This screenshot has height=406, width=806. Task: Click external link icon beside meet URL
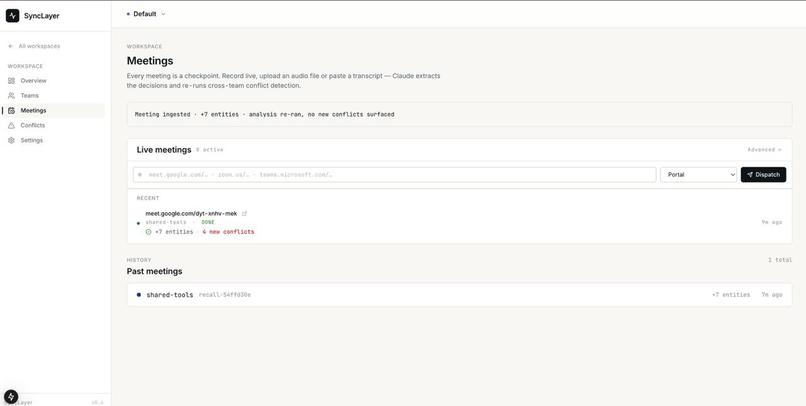[x=244, y=213]
